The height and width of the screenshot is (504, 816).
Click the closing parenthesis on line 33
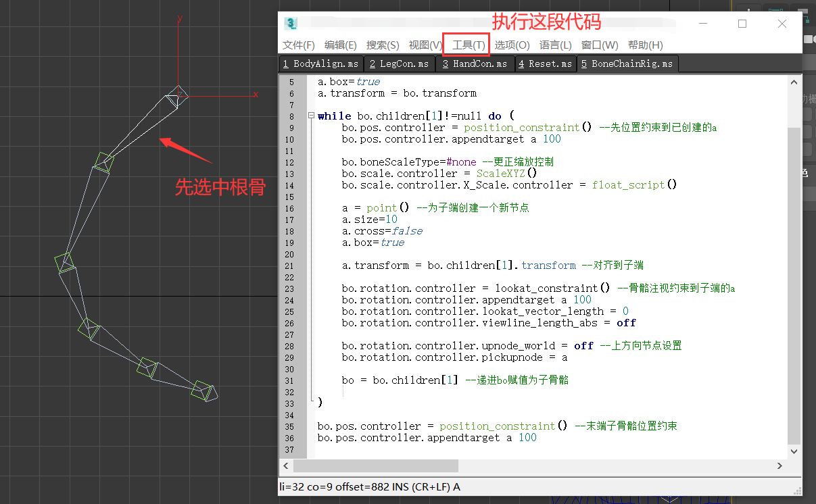coord(320,403)
